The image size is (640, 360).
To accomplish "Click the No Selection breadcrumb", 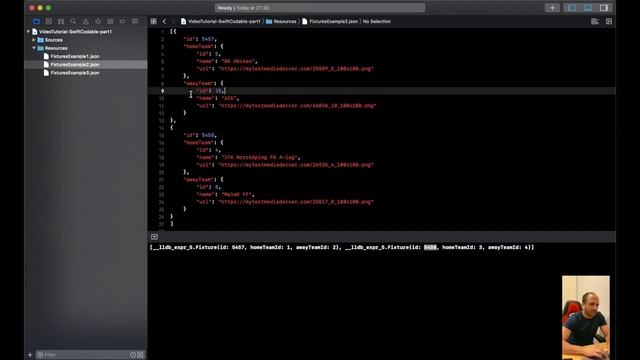I will (x=377, y=21).
